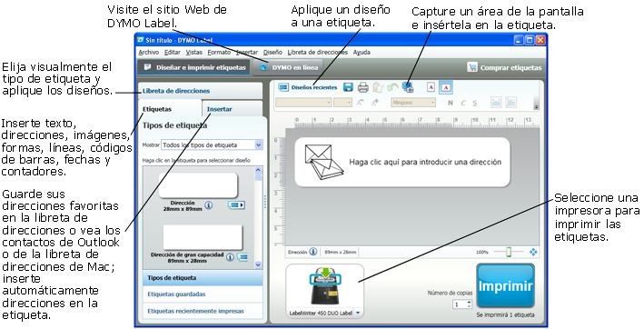Click the Print icon in toolbar

[x=362, y=87]
